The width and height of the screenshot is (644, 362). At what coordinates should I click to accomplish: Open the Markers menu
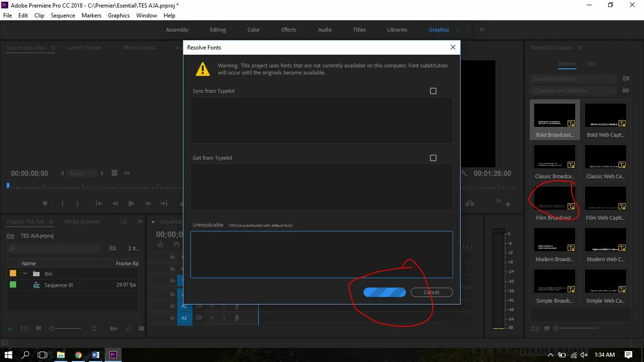coord(91,16)
